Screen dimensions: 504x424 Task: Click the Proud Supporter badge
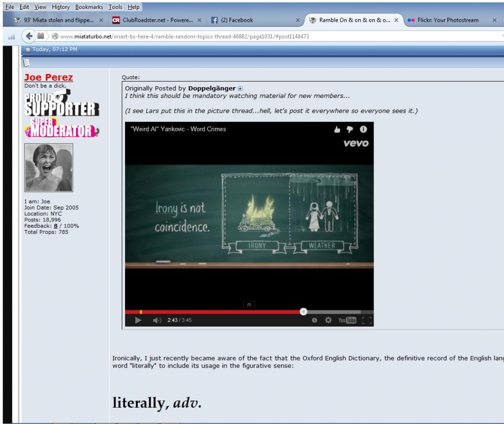62,103
